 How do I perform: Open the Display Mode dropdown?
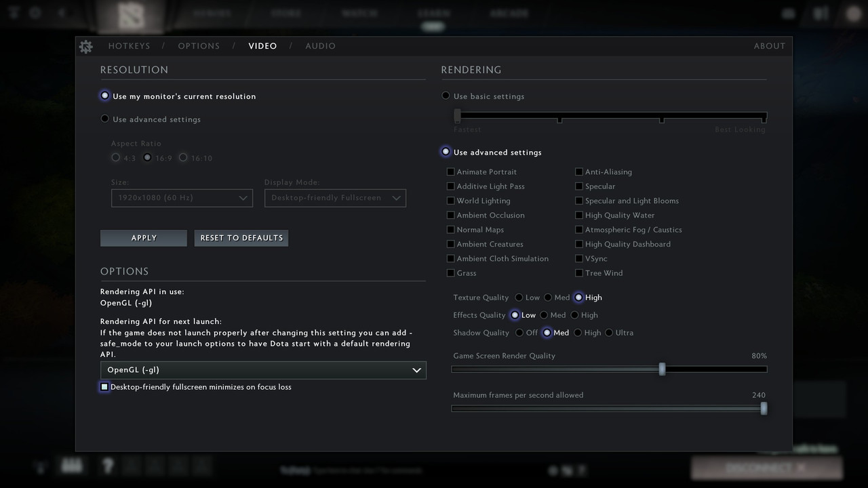[335, 198]
